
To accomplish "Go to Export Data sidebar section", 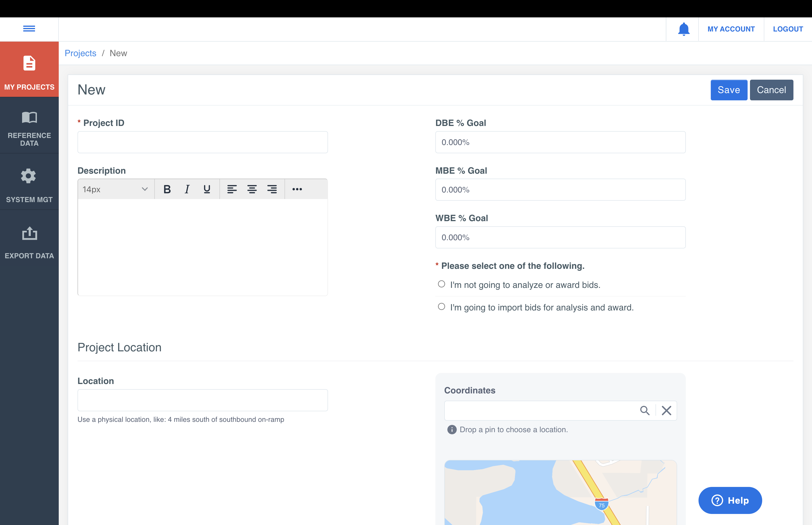I will point(29,242).
